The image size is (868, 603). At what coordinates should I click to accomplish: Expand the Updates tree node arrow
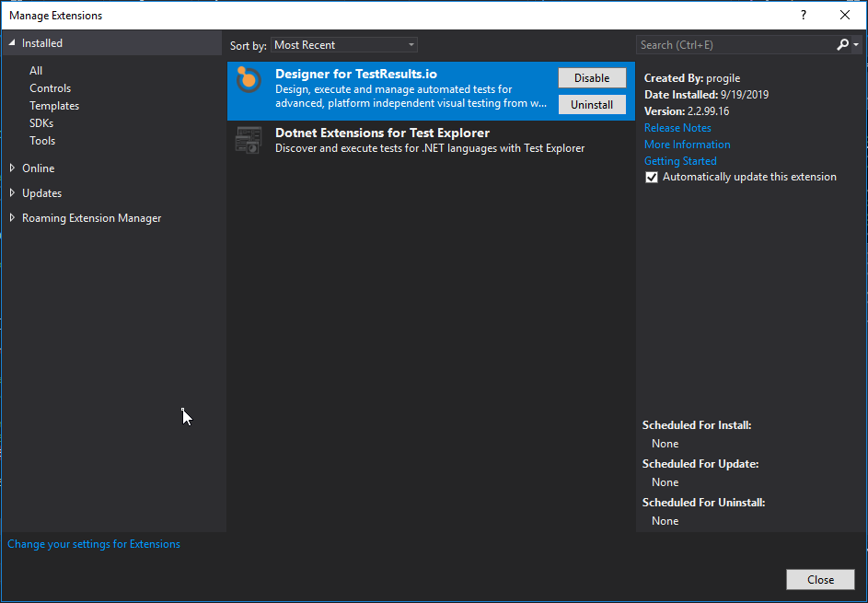click(x=12, y=192)
